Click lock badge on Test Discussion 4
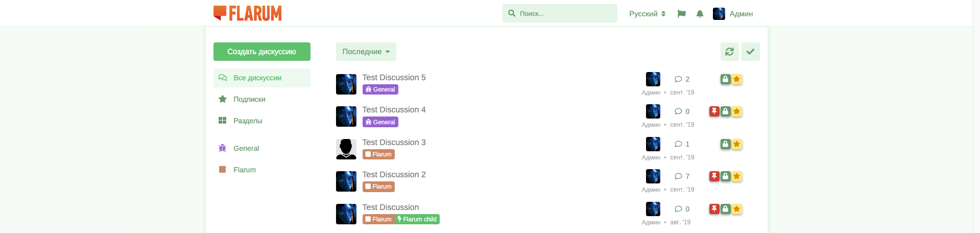 [x=725, y=111]
